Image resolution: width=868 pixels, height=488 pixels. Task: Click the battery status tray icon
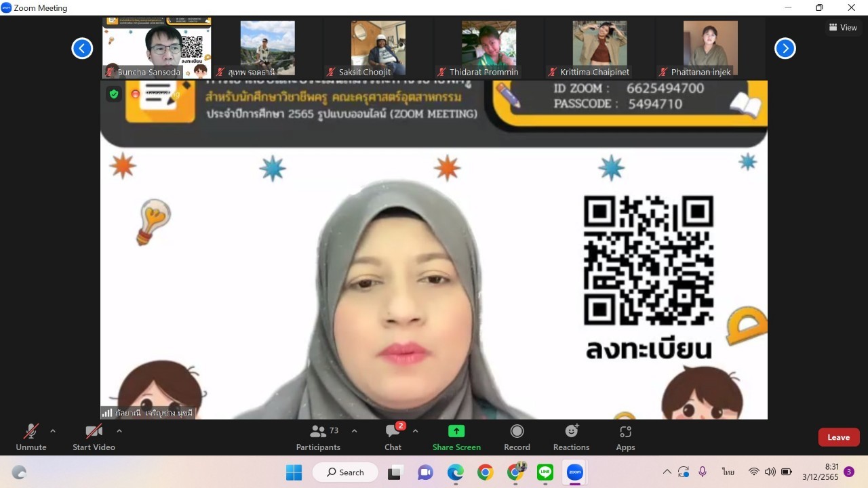787,472
